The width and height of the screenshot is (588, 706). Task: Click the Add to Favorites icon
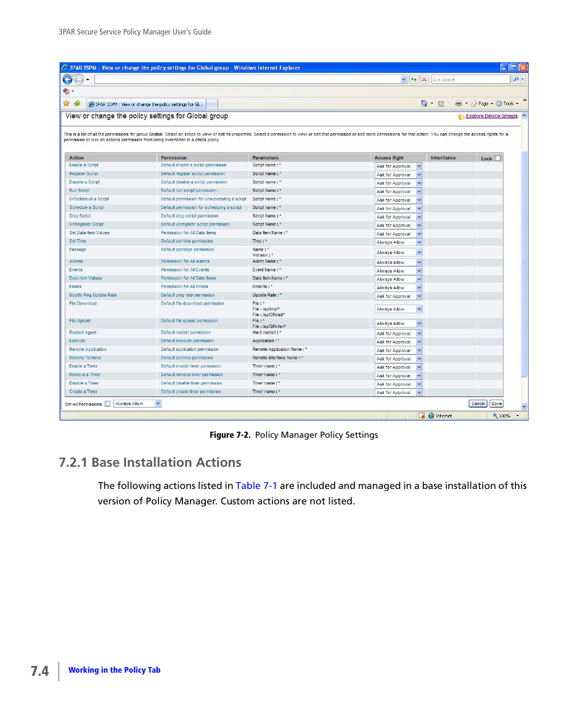[x=78, y=104]
